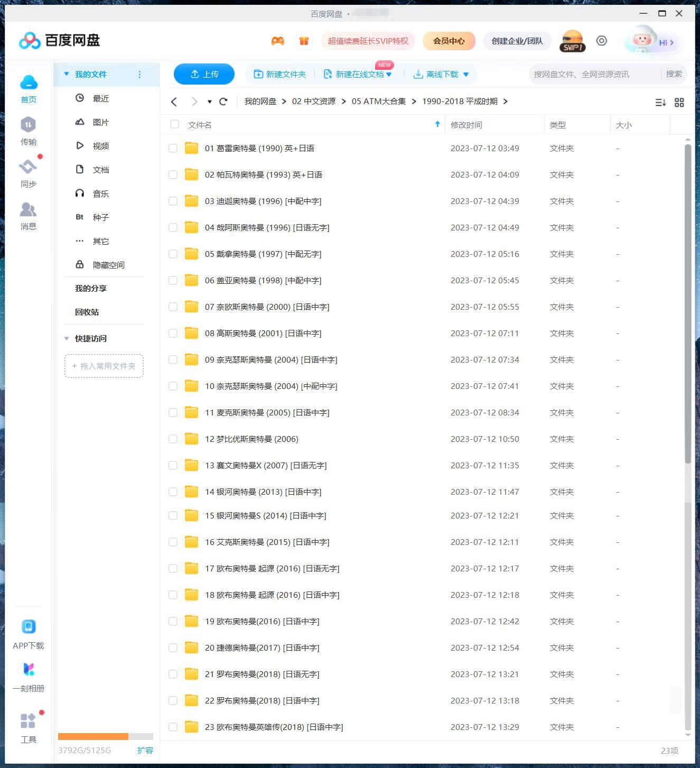Image resolution: width=700 pixels, height=768 pixels.
Task: Open settings via the gear icon
Action: point(602,41)
